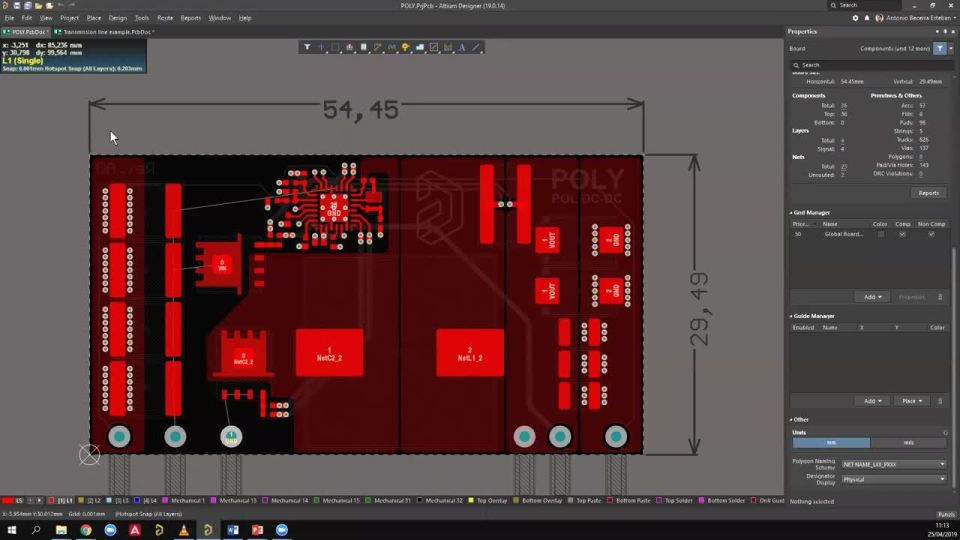Click the tune length routing tool

[391, 47]
